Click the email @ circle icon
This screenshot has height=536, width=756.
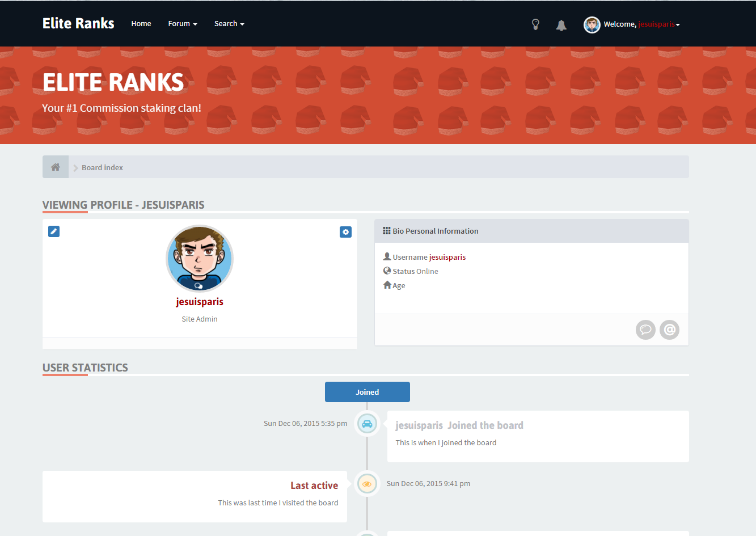point(669,330)
